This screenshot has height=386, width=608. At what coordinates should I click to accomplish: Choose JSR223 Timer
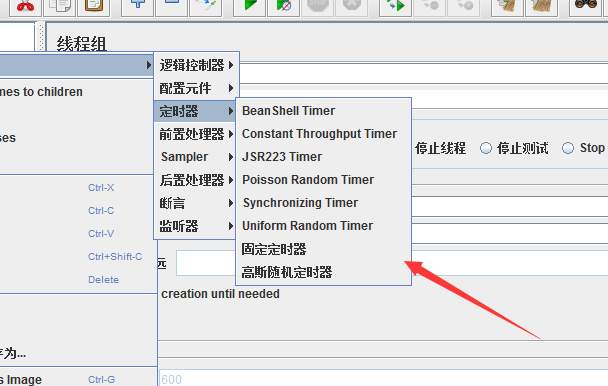pyautogui.click(x=323, y=157)
